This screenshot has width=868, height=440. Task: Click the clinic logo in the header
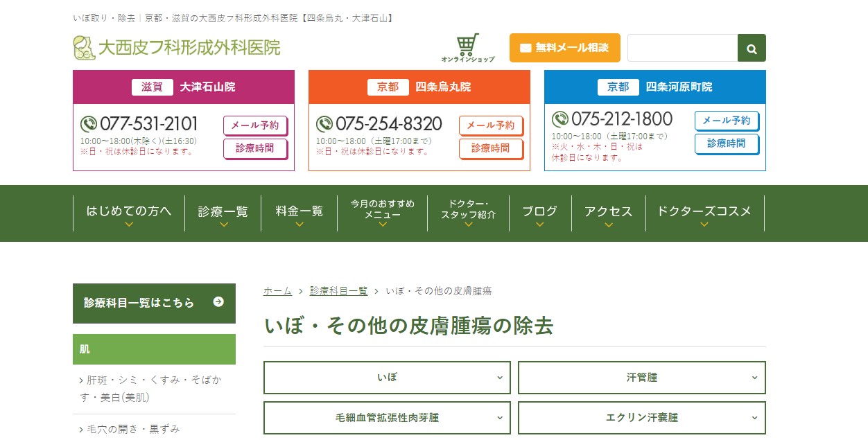point(177,48)
